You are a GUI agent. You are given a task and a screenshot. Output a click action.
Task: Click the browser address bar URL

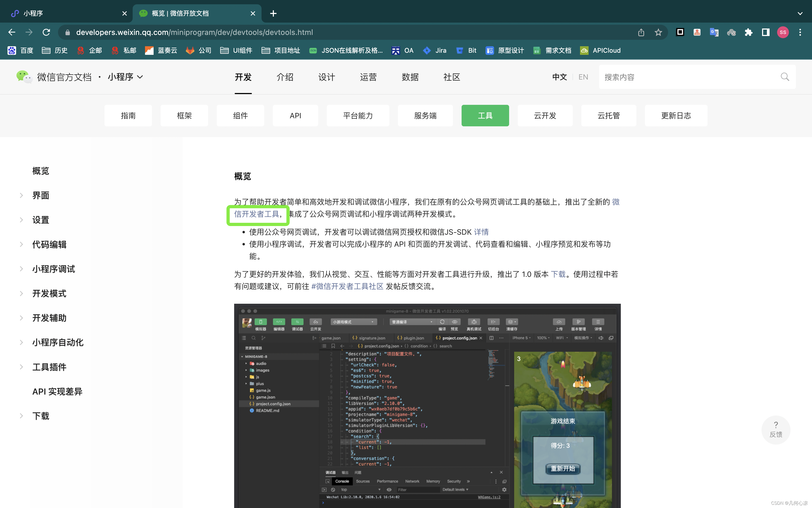pos(195,32)
